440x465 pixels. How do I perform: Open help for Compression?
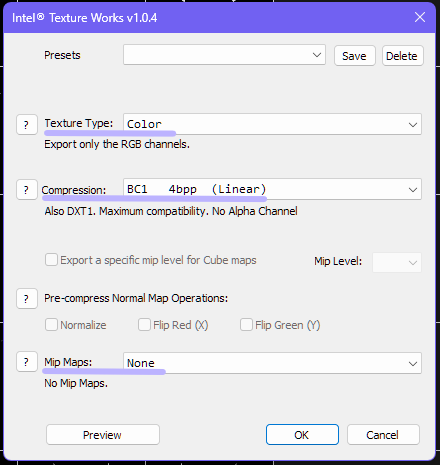coord(27,190)
